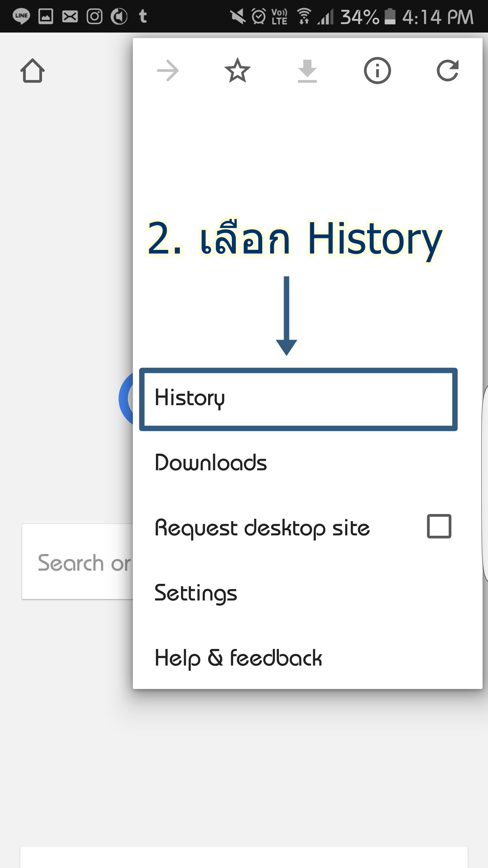Tap the Instagram notification icon
Image resolution: width=488 pixels, height=868 pixels.
click(x=95, y=16)
